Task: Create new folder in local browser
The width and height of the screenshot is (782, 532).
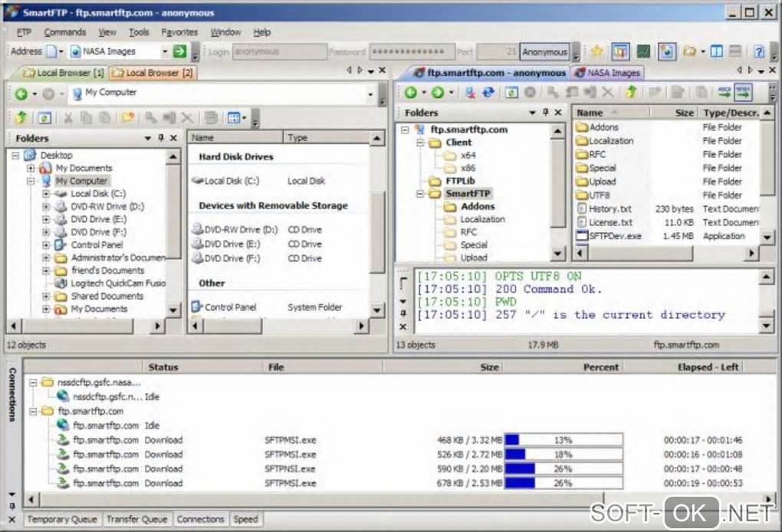Action: [128, 118]
